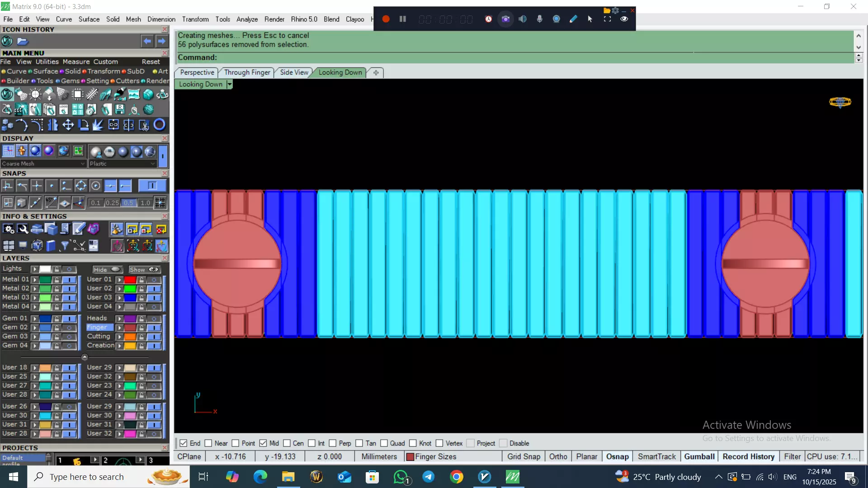Open the options gears icon in Info & Settings
The image size is (868, 488).
coord(8,230)
